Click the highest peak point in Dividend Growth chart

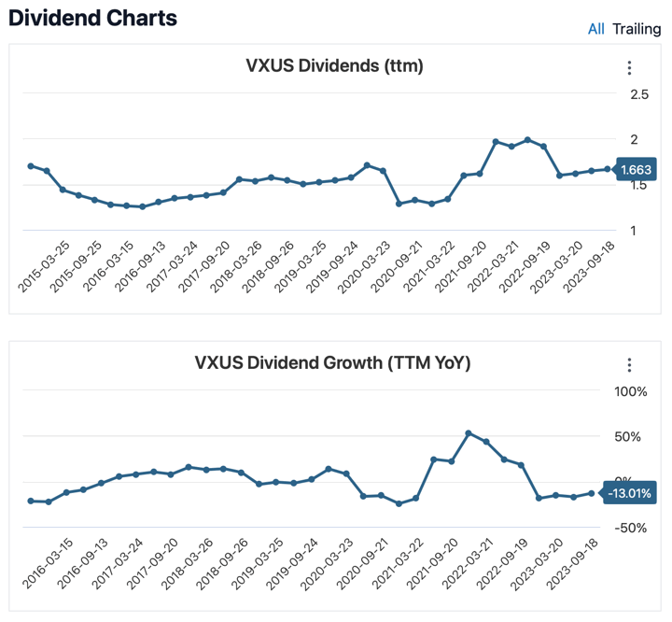pos(469,433)
